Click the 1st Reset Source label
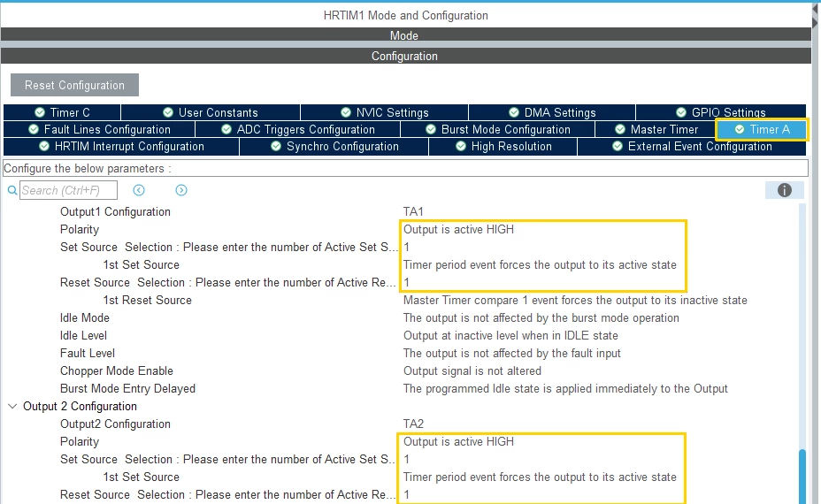 coord(147,301)
